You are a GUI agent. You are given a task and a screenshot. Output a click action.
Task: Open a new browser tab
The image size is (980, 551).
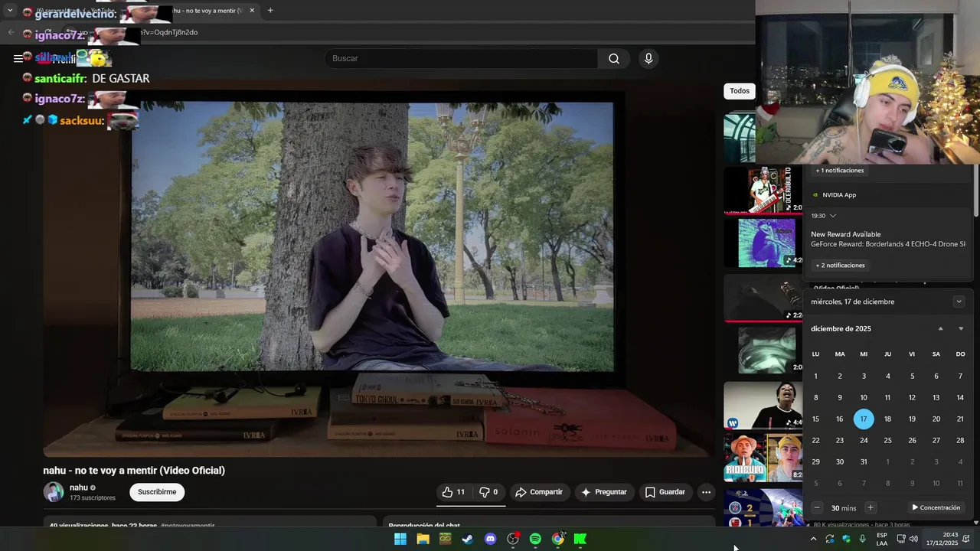[x=270, y=11]
